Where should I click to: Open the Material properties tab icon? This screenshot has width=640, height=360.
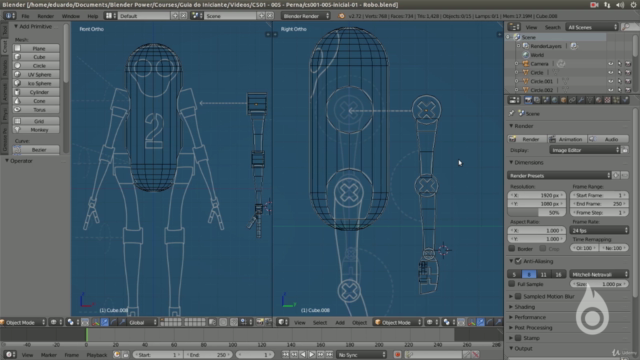pyautogui.click(x=599, y=100)
